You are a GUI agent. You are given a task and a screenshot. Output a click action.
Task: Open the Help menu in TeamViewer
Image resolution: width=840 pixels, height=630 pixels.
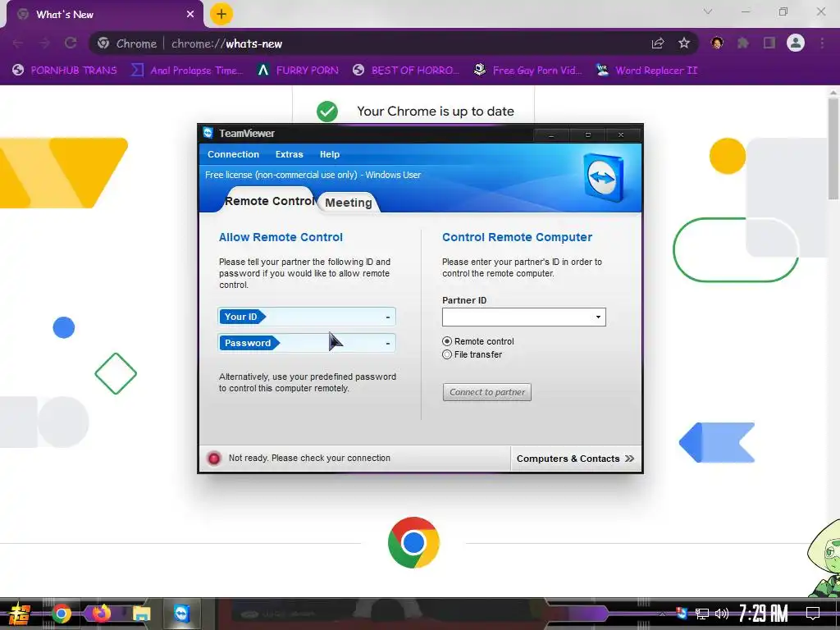[330, 154]
